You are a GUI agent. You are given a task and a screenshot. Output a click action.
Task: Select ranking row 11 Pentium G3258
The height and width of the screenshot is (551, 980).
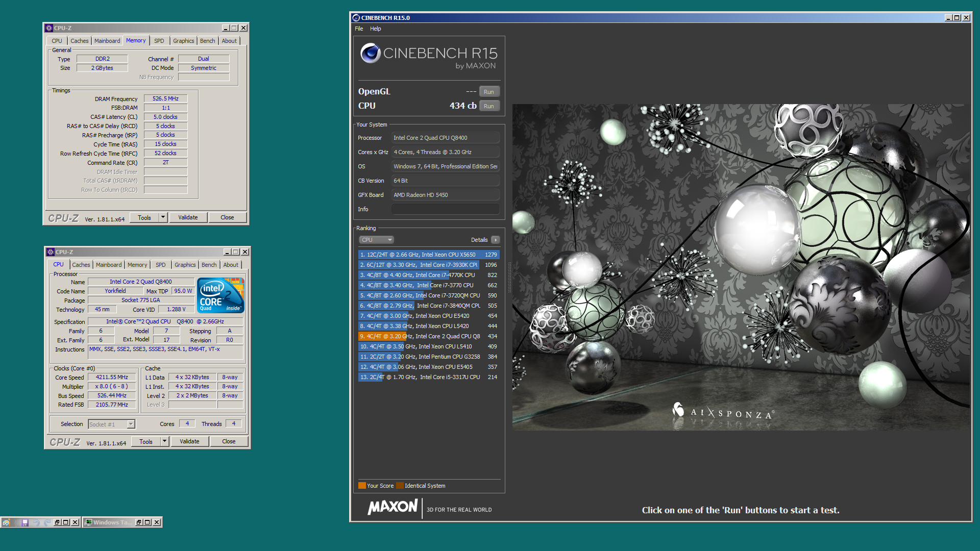(428, 357)
